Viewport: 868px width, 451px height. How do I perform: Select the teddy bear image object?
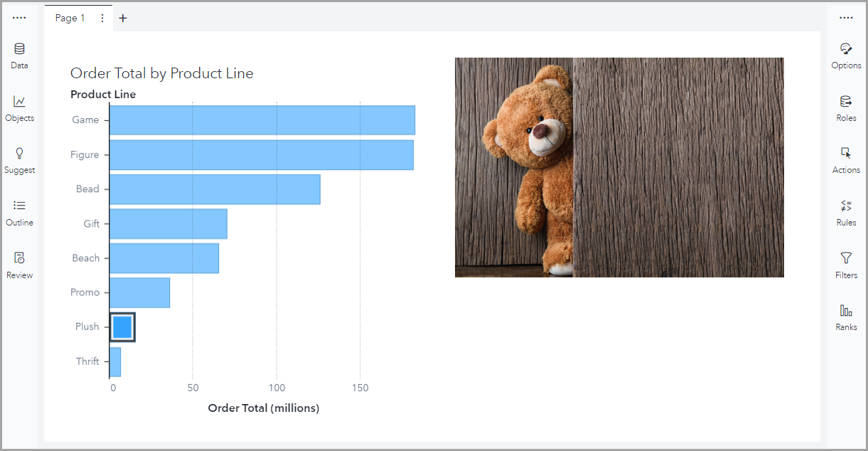pos(618,166)
